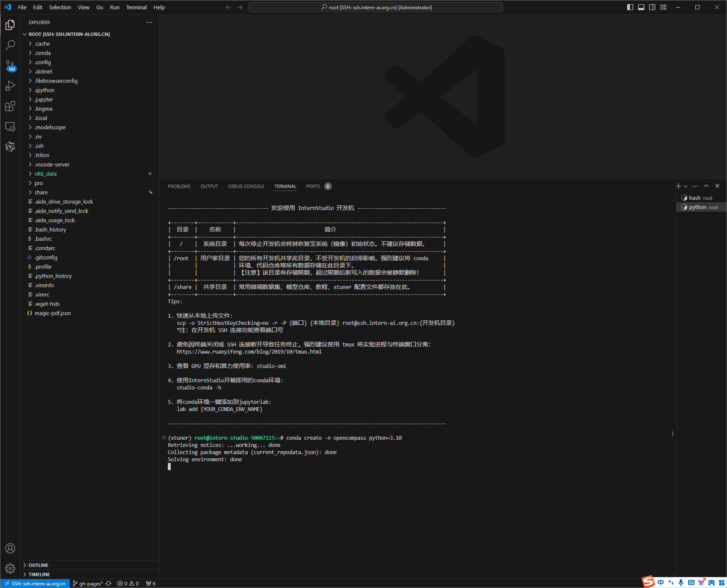Expand the .vscode-server folder

[52, 164]
